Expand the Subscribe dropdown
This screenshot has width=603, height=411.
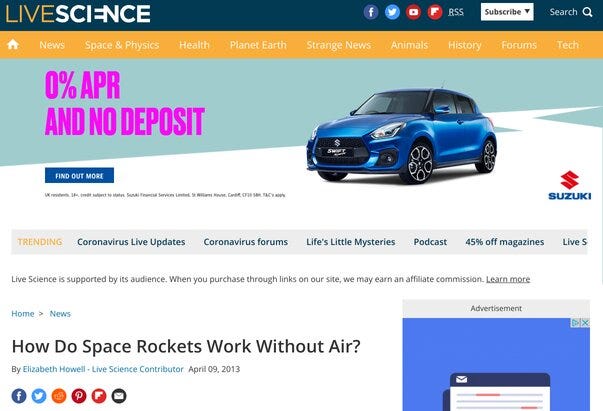(507, 12)
